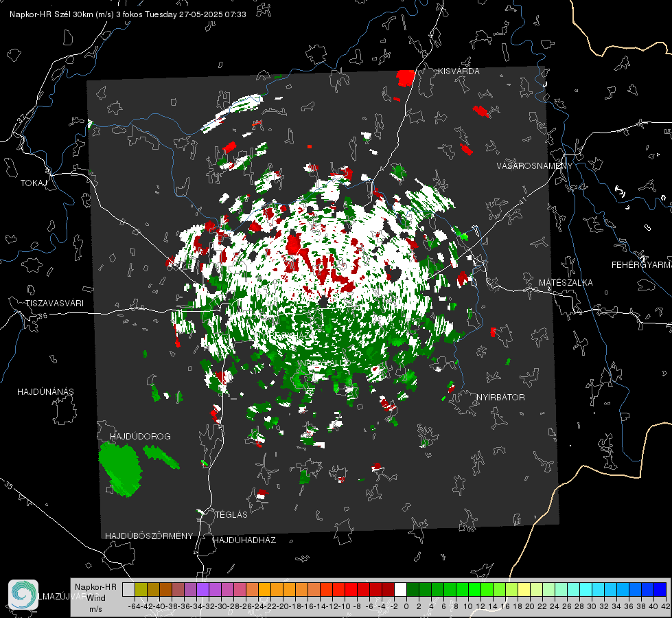Screen dimensions: 672x618
Task: Click the red echo patch next to KISVÁRDA
Action: tap(406, 78)
